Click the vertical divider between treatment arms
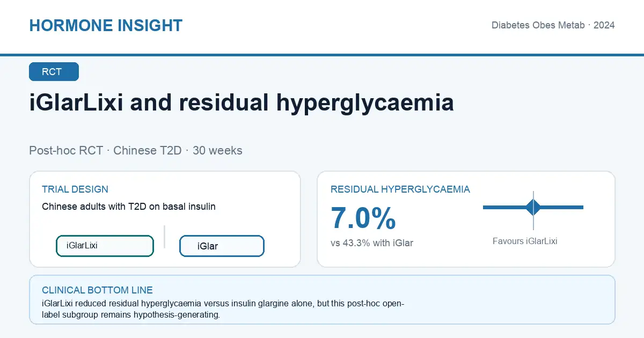The height and width of the screenshot is (338, 644). pyautogui.click(x=164, y=237)
